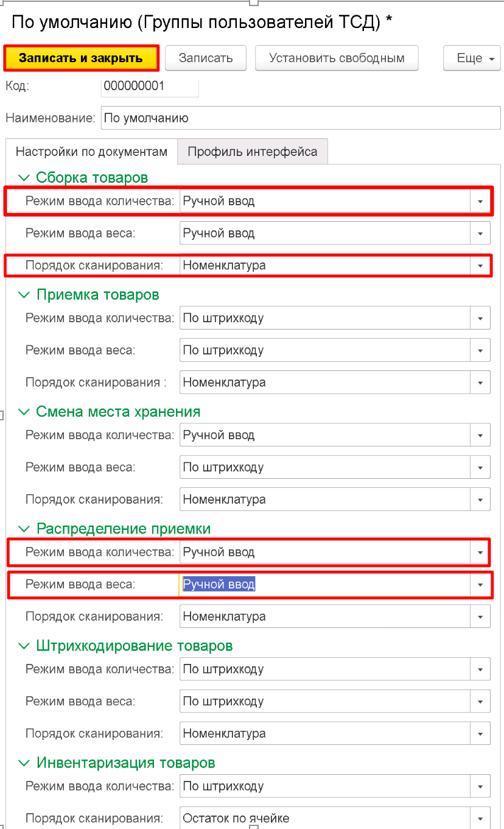Collapse the Приемка товаров section chevron

click(24, 295)
